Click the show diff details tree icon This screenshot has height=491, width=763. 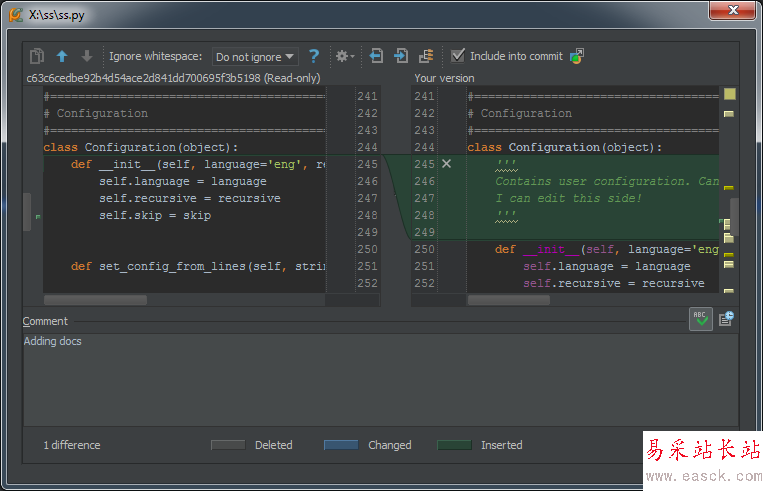[x=426, y=56]
